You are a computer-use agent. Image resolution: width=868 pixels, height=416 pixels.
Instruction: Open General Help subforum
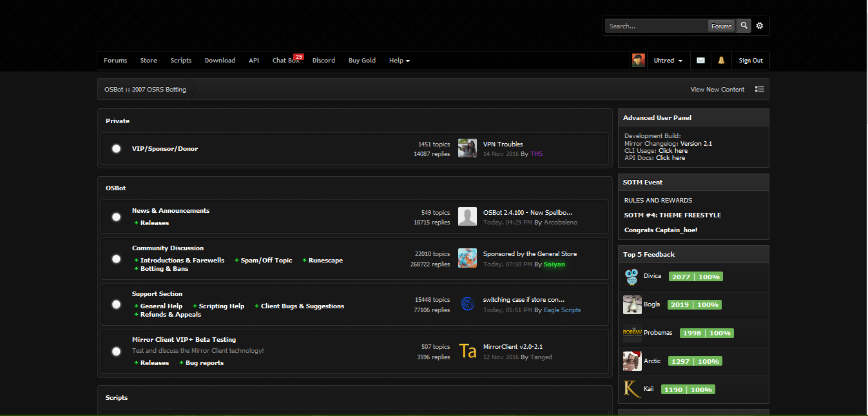coord(161,306)
